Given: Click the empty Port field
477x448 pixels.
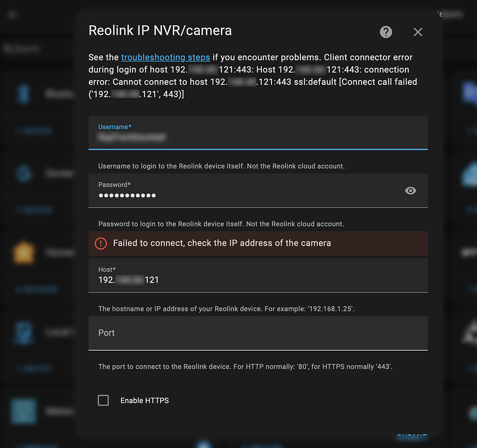Looking at the screenshot, I should tap(257, 333).
